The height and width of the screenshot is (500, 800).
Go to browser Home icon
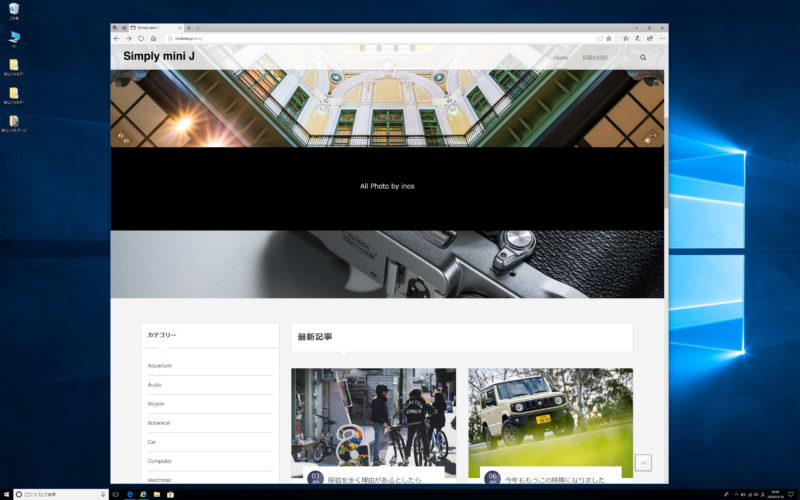pos(153,38)
